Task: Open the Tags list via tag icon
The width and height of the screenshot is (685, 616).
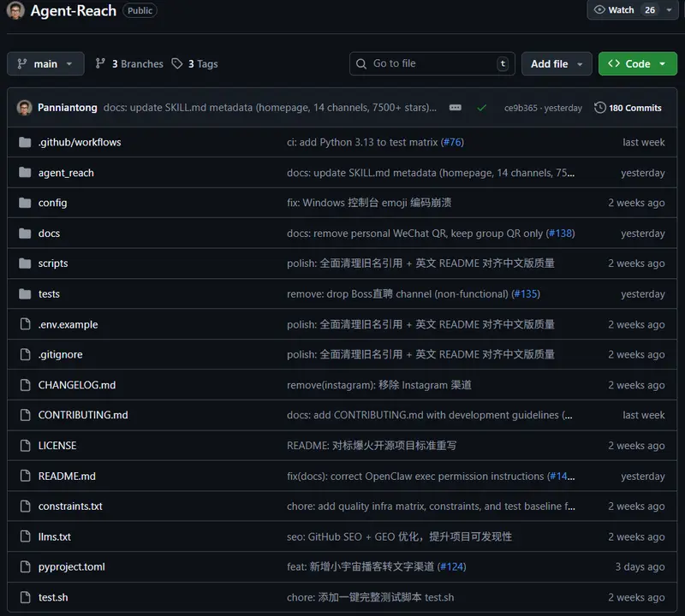Action: (177, 64)
